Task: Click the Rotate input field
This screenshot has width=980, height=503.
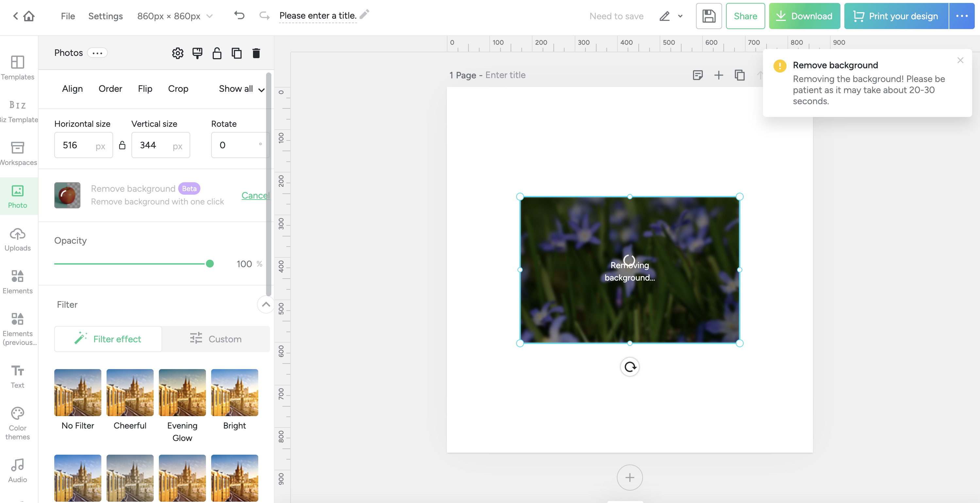Action: (x=240, y=145)
